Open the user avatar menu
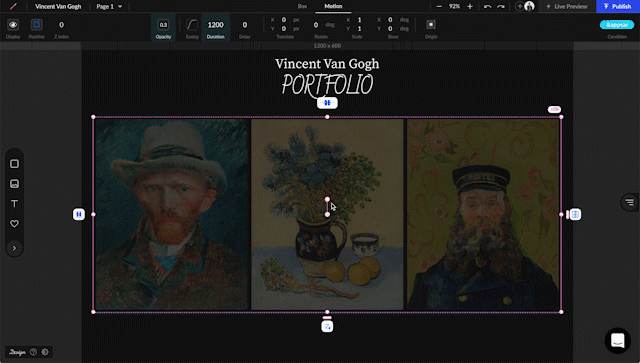Screen dimensions: 640x363 click(529, 6)
